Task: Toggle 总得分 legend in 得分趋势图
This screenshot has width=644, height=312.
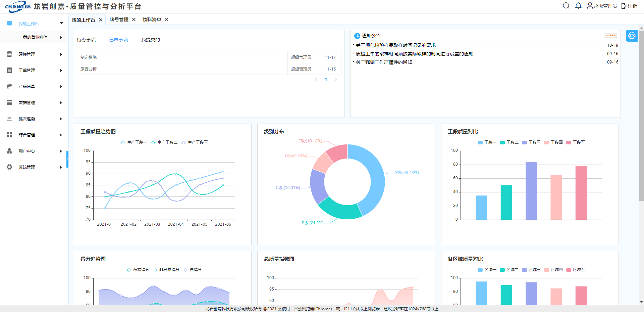Action: 193,270
